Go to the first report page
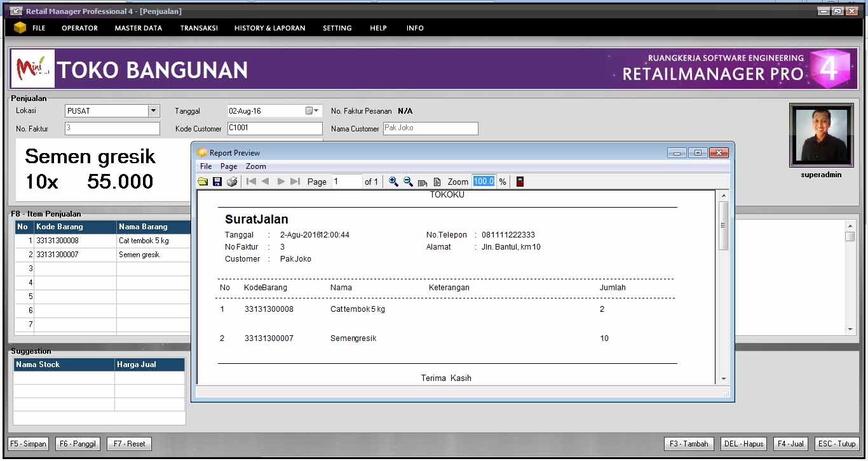868x461 pixels. point(251,182)
